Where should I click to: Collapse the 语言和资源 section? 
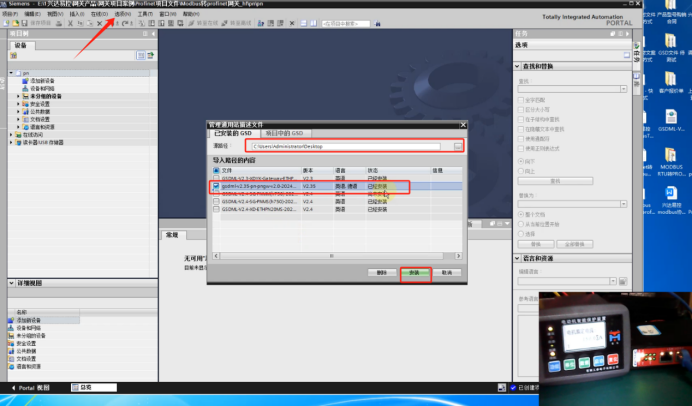pos(517,258)
